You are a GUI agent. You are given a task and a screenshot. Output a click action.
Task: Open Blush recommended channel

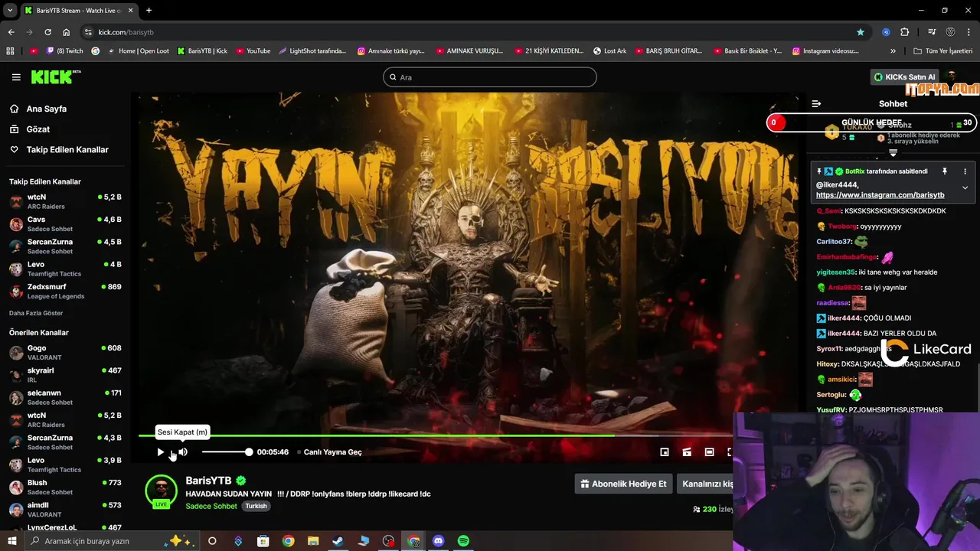click(65, 487)
